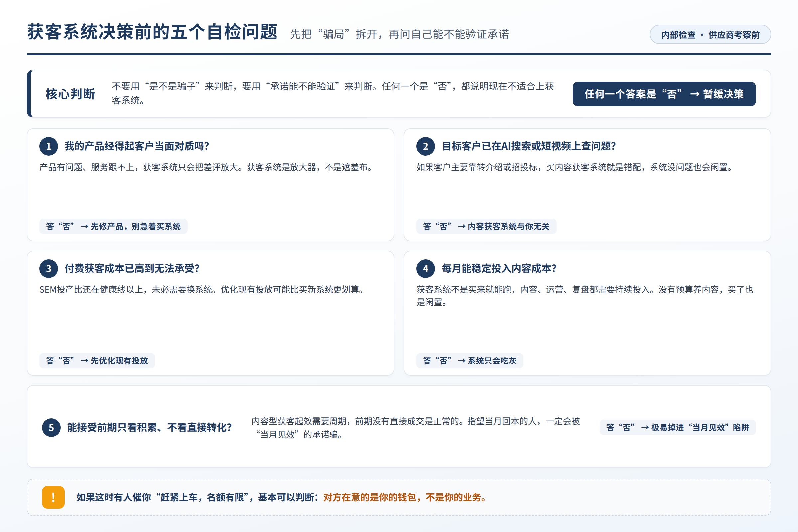
Task: Click the title 获客系统决策前的五个自检问题
Action: tap(152, 32)
